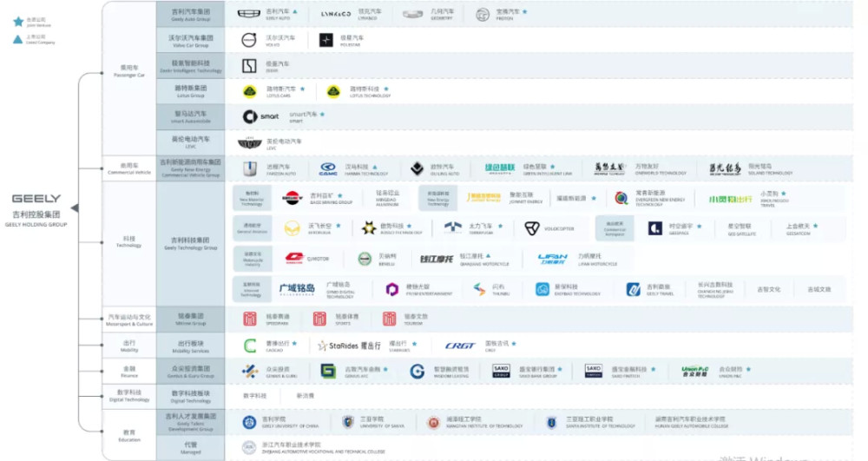Click the blue star legend icon
This screenshot has width=868, height=461.
point(18,22)
